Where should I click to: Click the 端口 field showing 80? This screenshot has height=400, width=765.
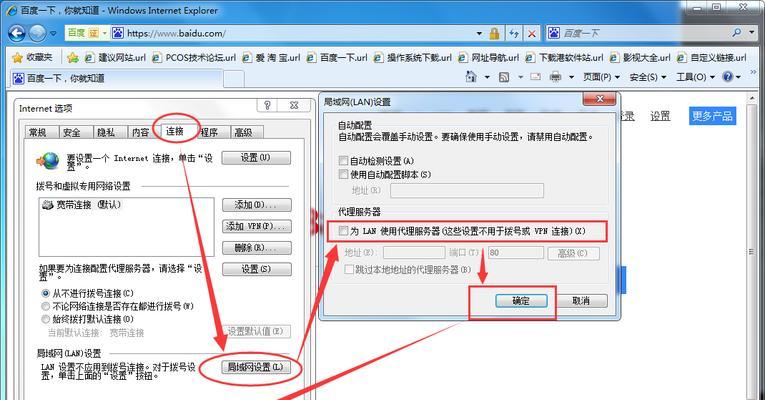pyautogui.click(x=516, y=253)
